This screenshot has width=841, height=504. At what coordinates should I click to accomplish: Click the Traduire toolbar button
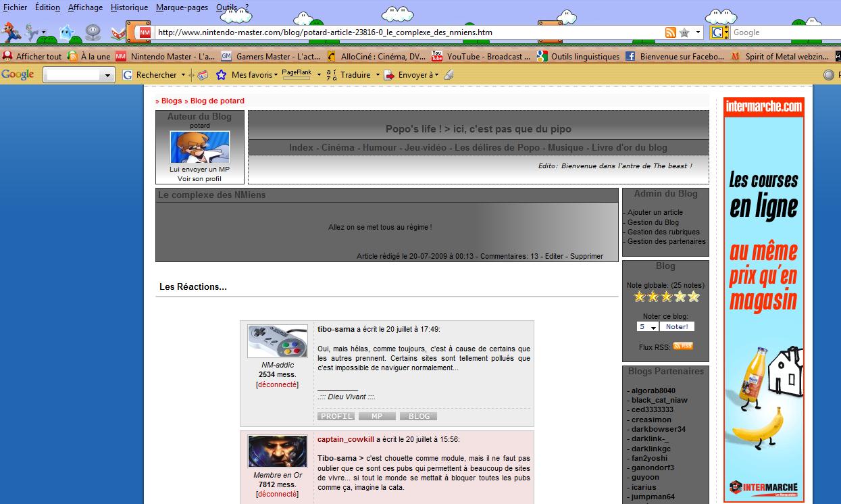[x=349, y=75]
